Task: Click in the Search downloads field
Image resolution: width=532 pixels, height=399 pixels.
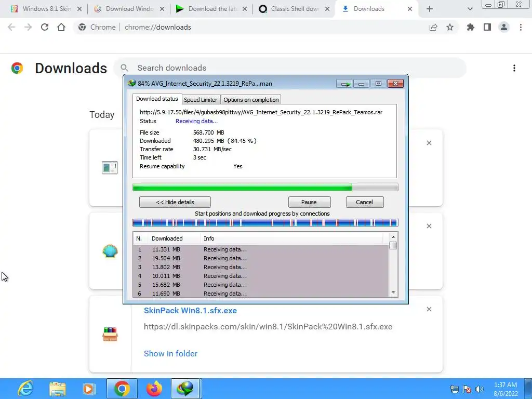Action: (290, 68)
